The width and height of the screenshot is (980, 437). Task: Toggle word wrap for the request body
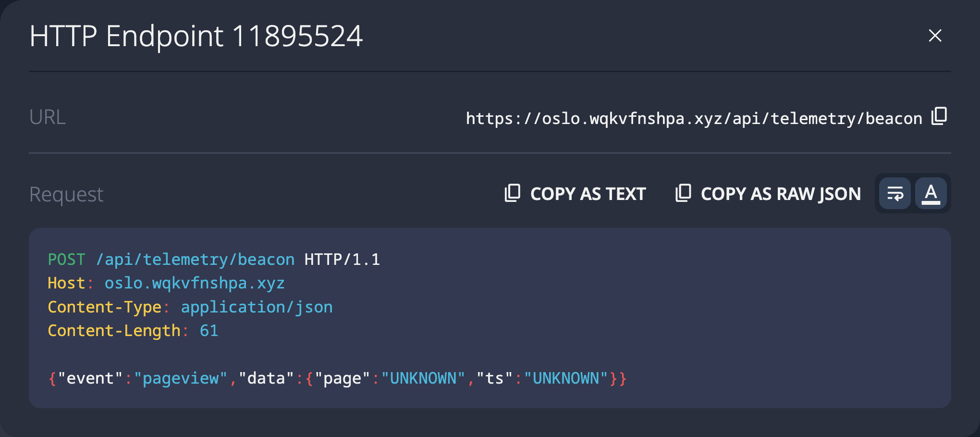pyautogui.click(x=895, y=193)
